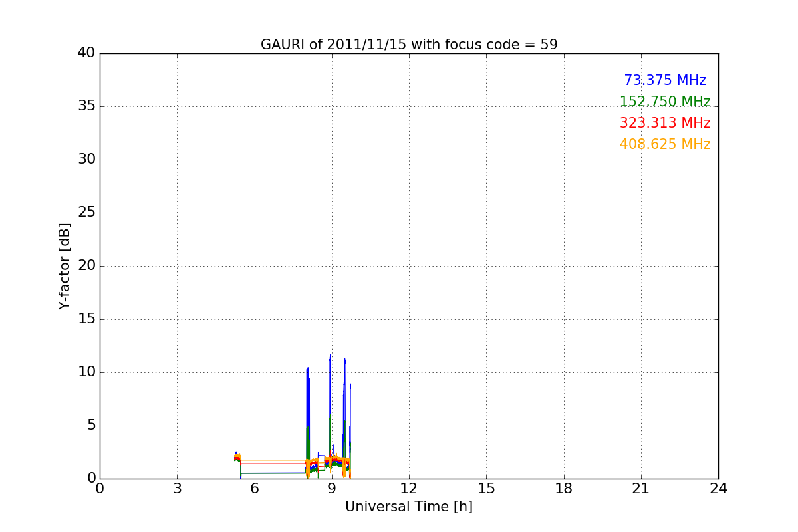This screenshot has height=532, width=798.
Task: Click the x-axis tick label 9
Action: [332, 489]
